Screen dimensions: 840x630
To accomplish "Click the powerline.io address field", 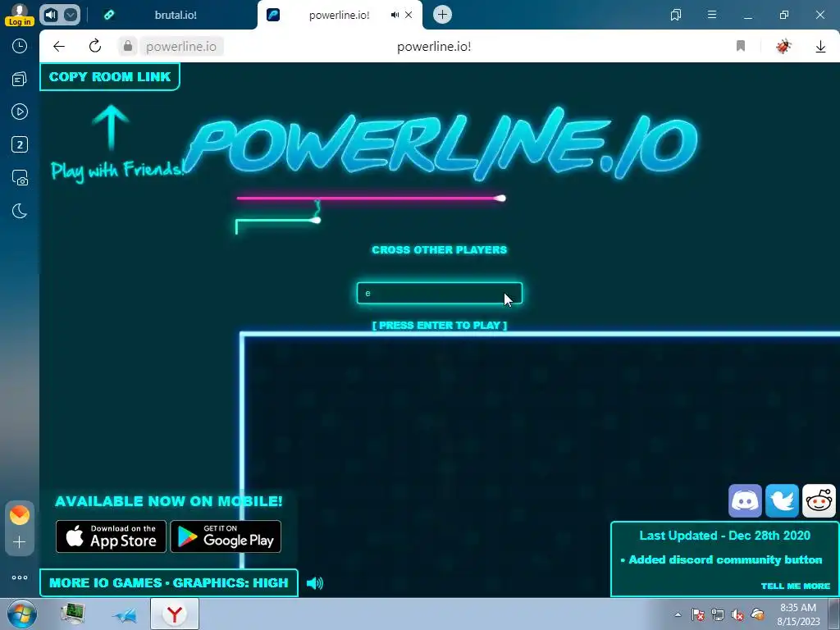I will pyautogui.click(x=181, y=47).
